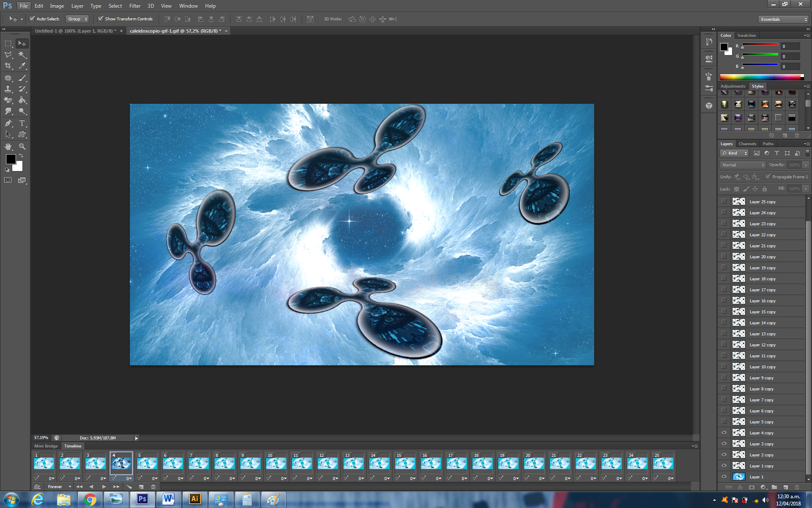Select frame 10 in the timeline

276,463
